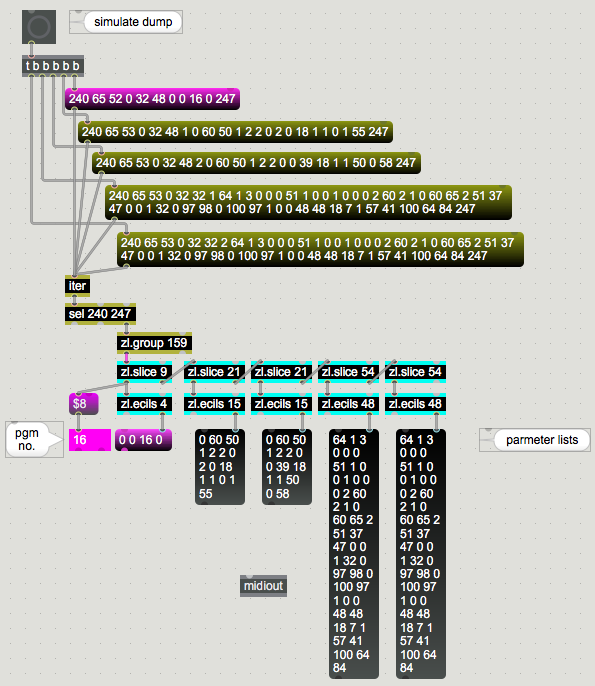The width and height of the screenshot is (595, 686).
Task: Click the purple '$8' message box
Action: (x=84, y=404)
